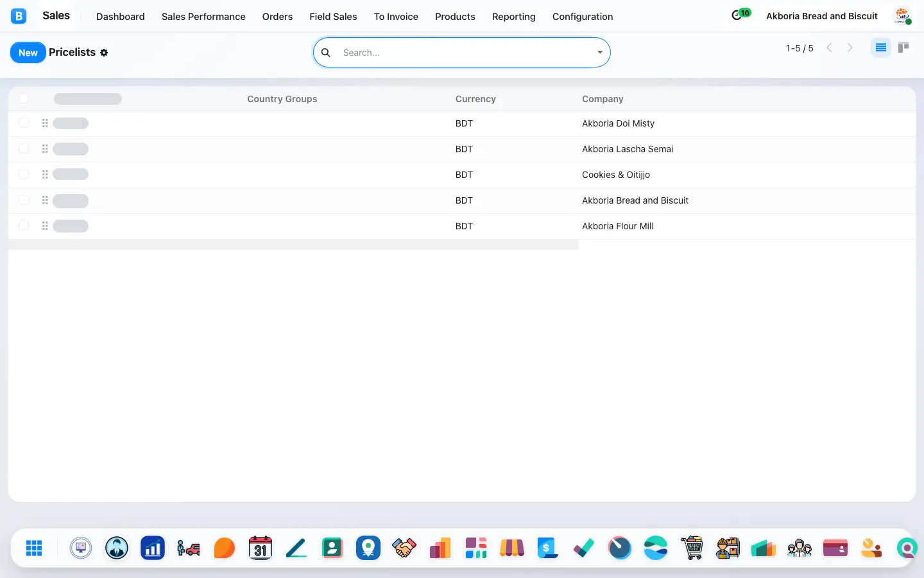Open the Products menu
Viewport: 924px width, 578px height.
coord(455,17)
